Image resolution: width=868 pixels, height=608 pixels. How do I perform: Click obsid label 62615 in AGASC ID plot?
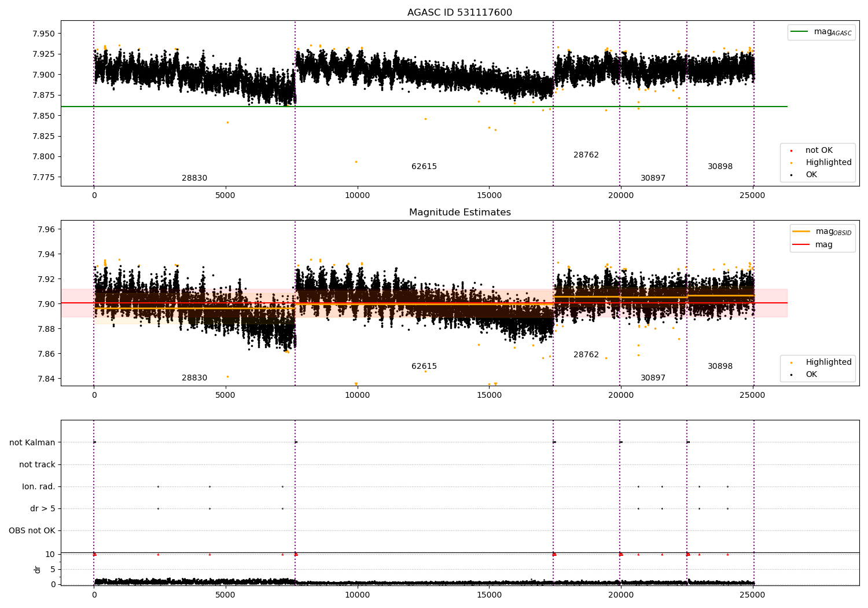tap(424, 167)
